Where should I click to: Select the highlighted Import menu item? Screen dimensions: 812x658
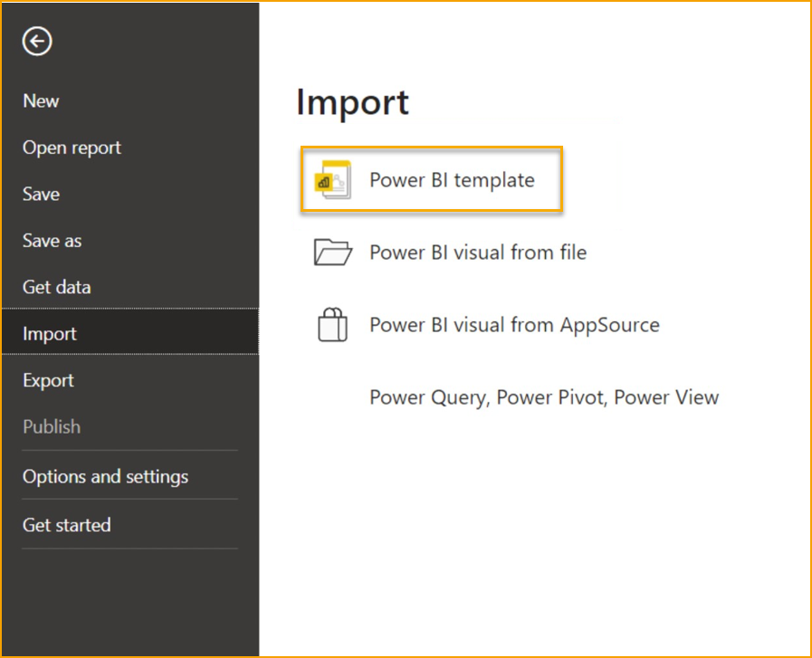[x=50, y=334]
